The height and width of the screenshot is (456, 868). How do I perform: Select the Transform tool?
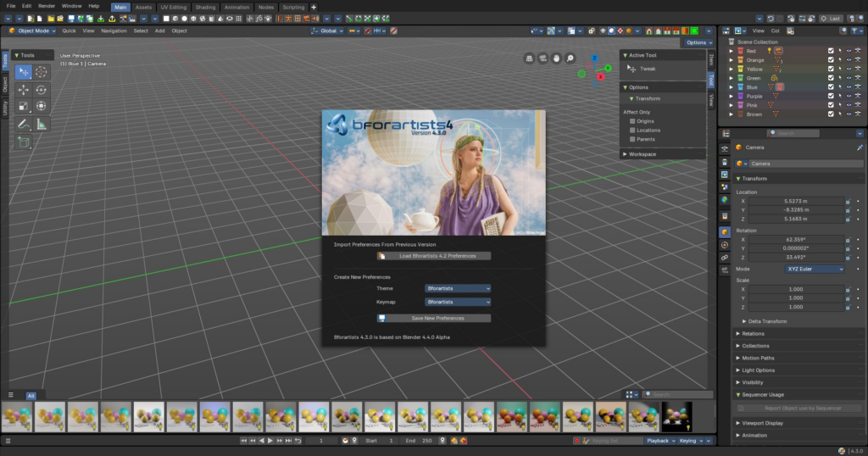pyautogui.click(x=41, y=106)
